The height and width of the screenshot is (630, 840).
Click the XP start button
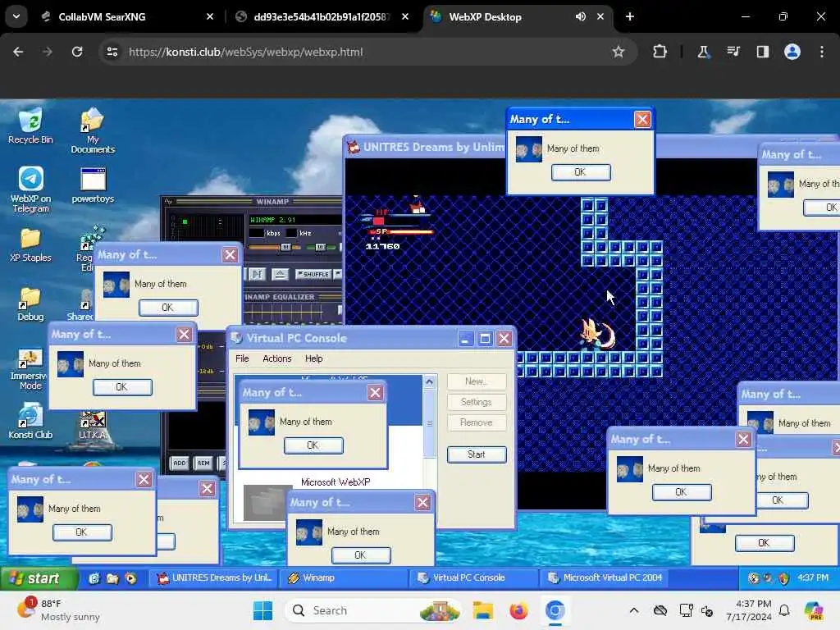pyautogui.click(x=38, y=578)
